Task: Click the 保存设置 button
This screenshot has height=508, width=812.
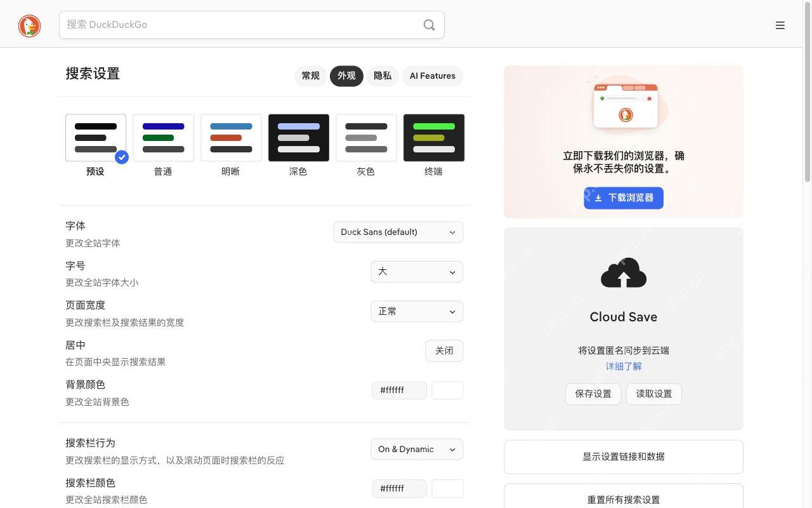Action: (x=593, y=394)
